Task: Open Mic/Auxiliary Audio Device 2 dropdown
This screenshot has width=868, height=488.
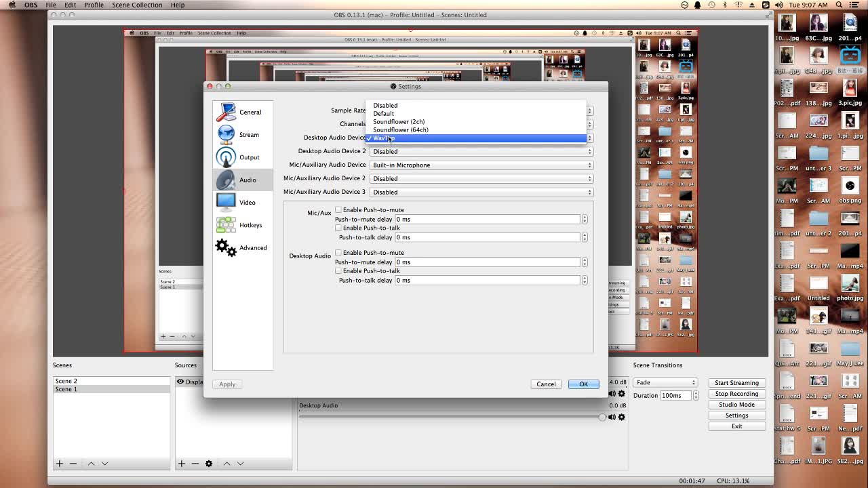Action: pyautogui.click(x=481, y=178)
